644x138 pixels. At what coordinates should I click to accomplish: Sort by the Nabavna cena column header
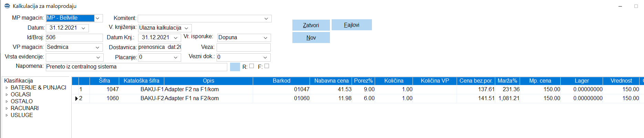tap(331, 81)
